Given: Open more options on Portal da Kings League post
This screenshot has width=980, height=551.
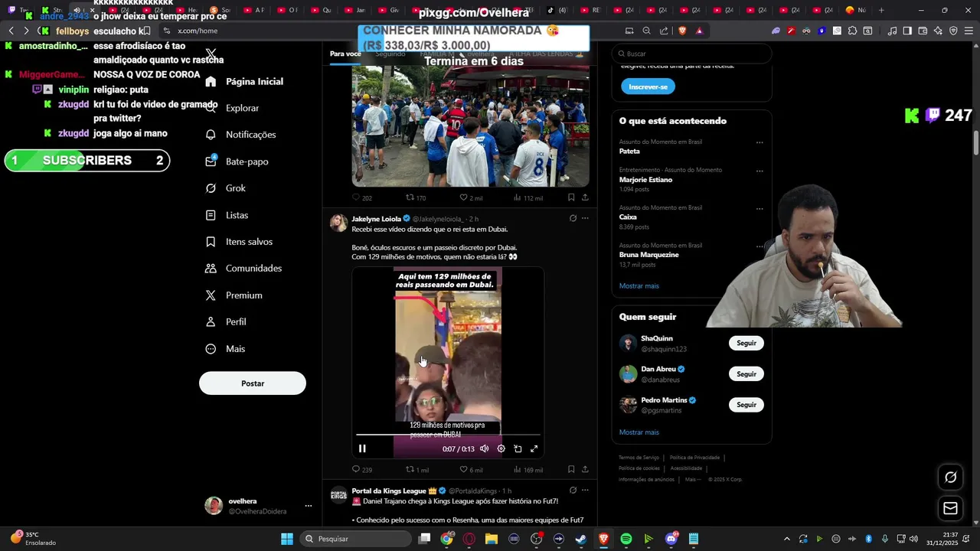Looking at the screenshot, I should [585, 491].
